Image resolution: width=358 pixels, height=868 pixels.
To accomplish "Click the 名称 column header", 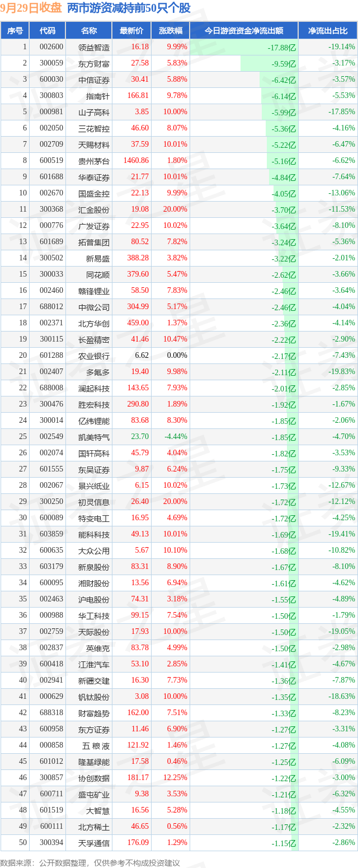I will click(x=88, y=31).
